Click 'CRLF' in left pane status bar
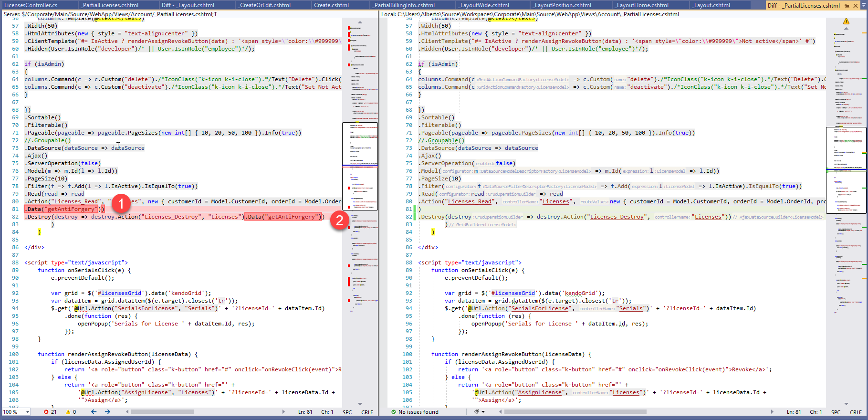Image resolution: width=868 pixels, height=420 pixels. pyautogui.click(x=367, y=412)
